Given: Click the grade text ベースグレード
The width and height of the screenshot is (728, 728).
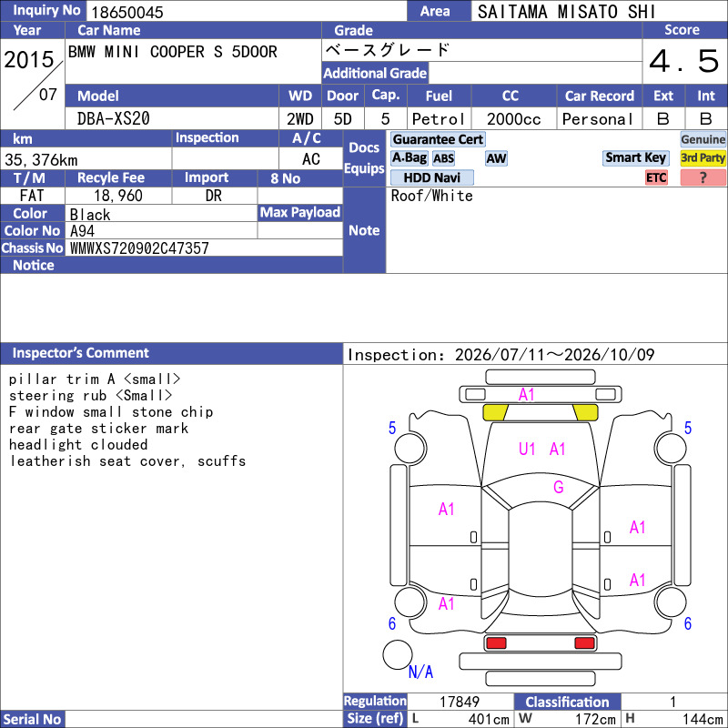Looking at the screenshot, I should 388,50.
